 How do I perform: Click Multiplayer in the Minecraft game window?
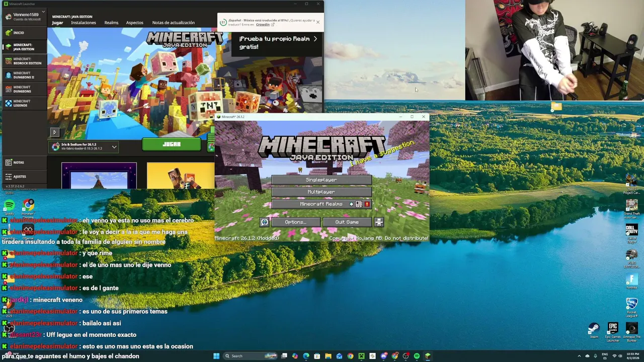321,192
